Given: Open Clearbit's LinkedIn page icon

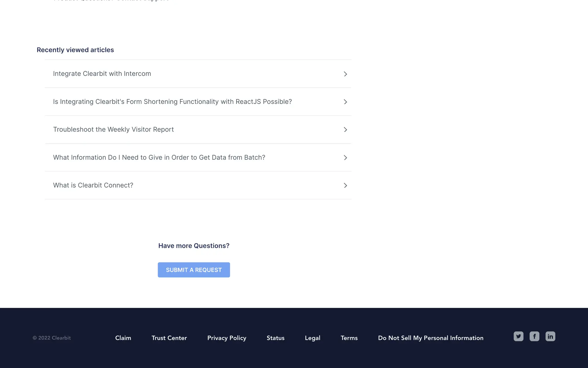Looking at the screenshot, I should pos(550,336).
